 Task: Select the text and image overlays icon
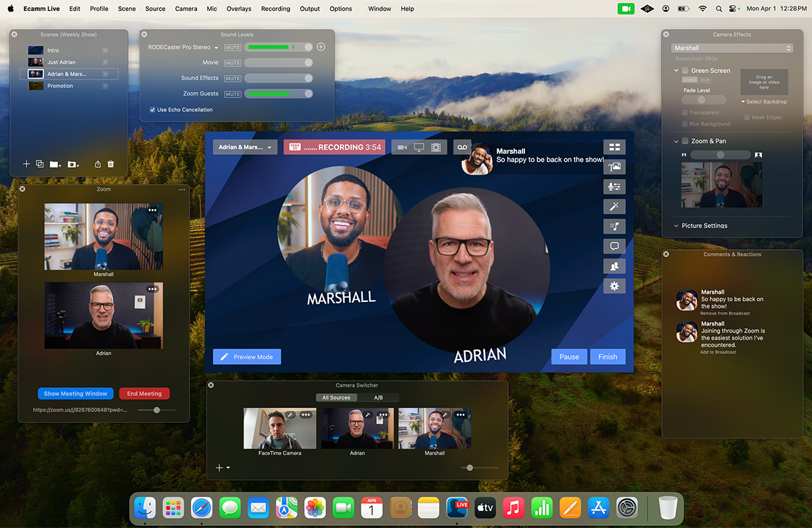(614, 167)
